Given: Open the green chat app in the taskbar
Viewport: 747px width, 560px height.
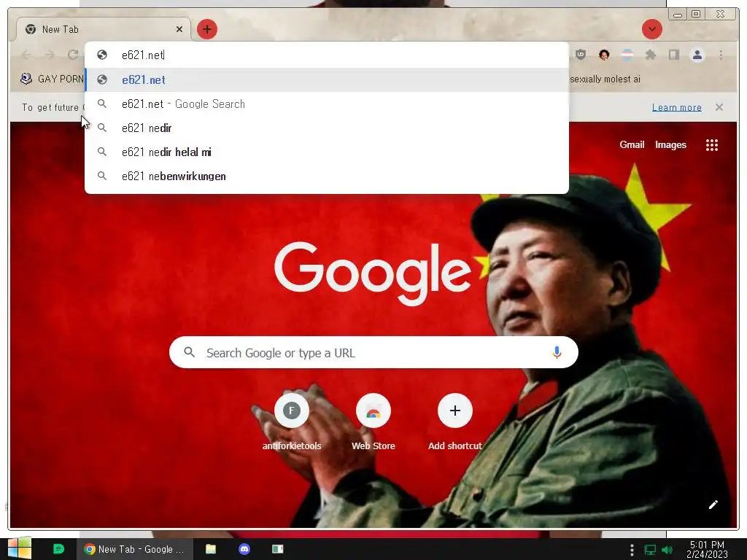Looking at the screenshot, I should (58, 549).
